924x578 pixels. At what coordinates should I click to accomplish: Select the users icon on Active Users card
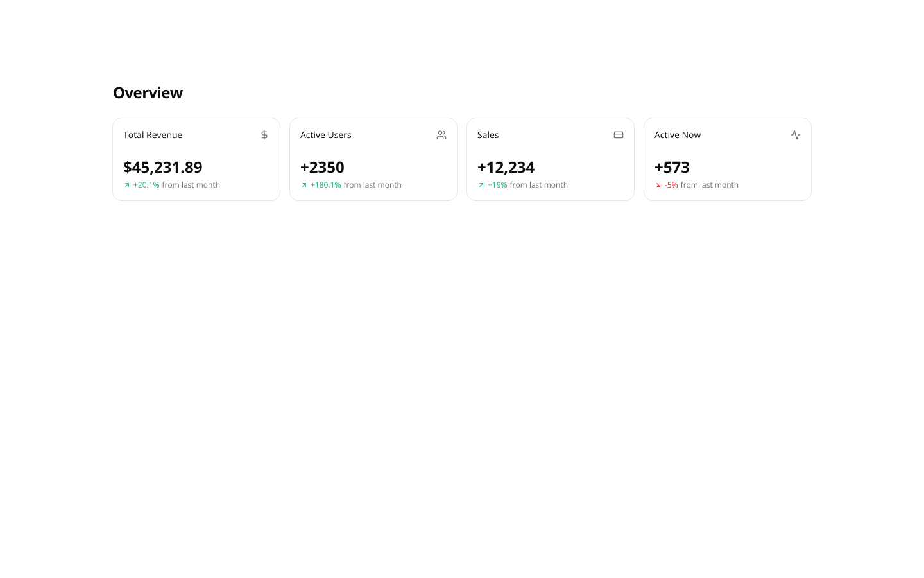click(x=441, y=135)
